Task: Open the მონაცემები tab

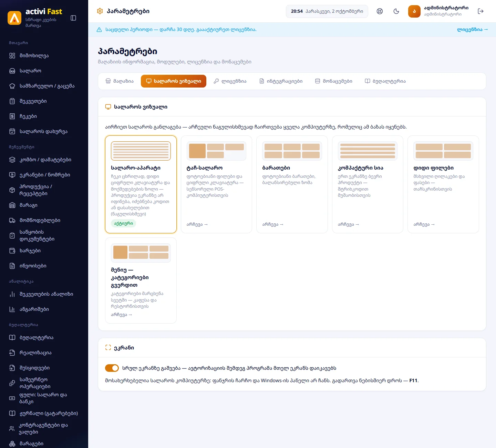Action: [334, 81]
